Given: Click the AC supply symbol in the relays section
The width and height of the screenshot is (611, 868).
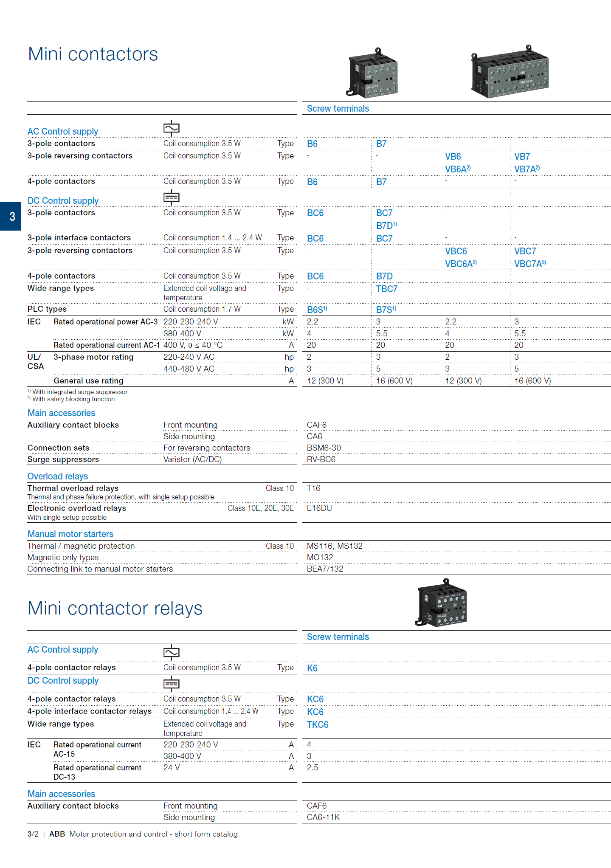Looking at the screenshot, I should (x=171, y=652).
